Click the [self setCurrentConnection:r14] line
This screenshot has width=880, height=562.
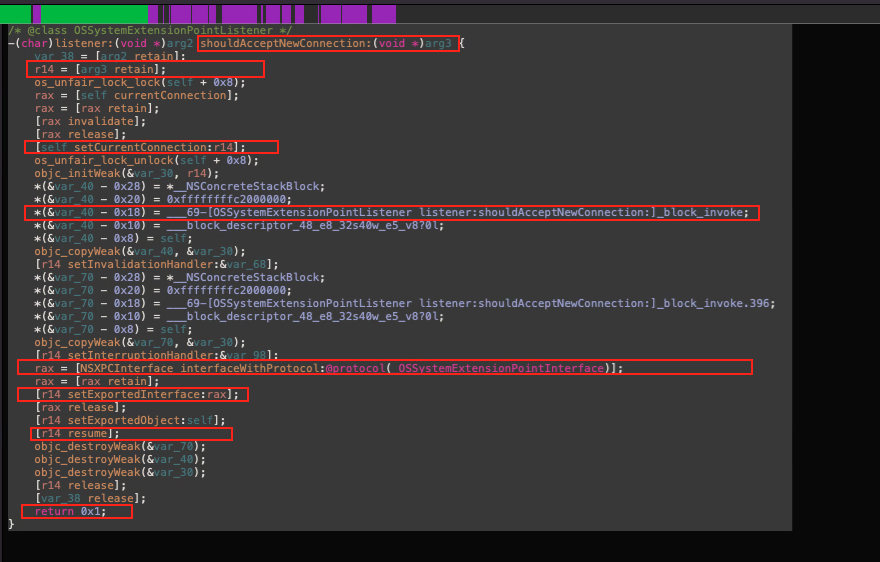click(x=140, y=147)
